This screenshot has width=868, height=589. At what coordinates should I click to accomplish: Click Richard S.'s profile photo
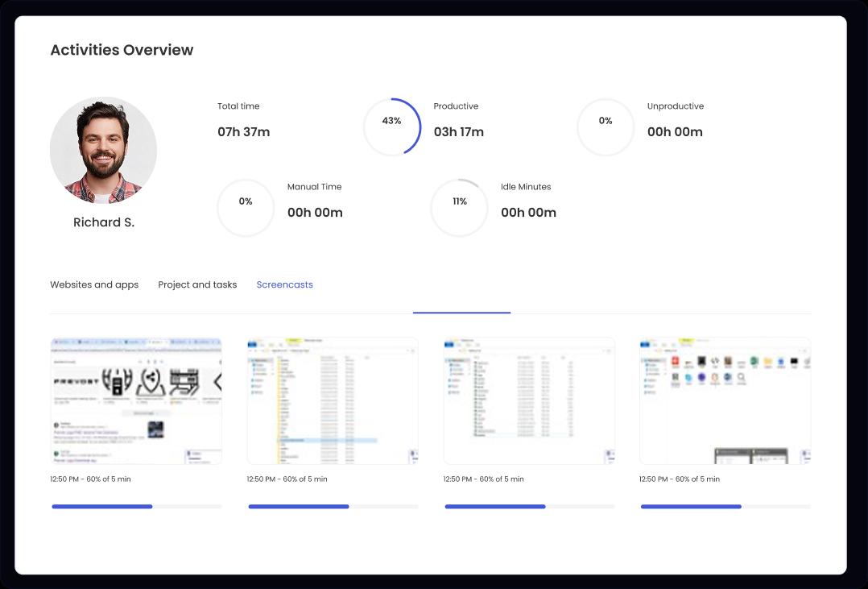tap(103, 150)
